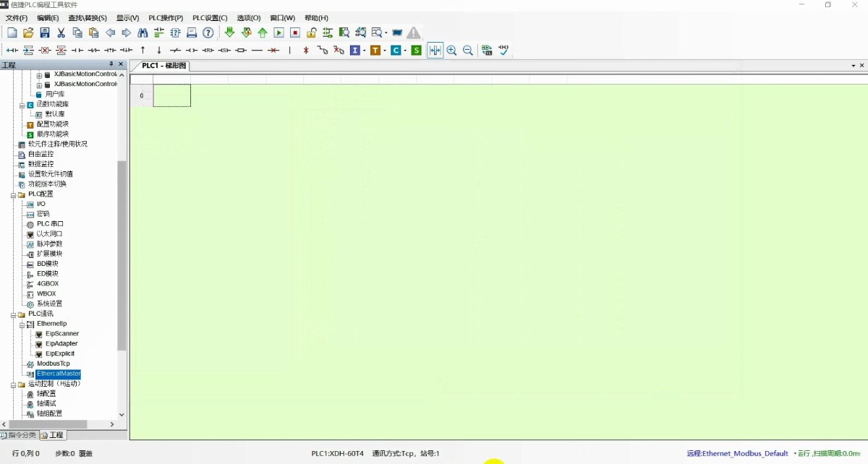Viewport: 868px width, 464px height.
Task: Stop the PLC with red stop icon
Action: (x=295, y=33)
